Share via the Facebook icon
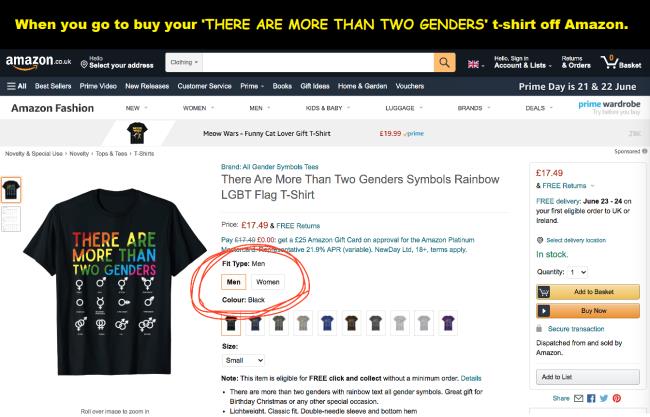Viewport: 650px width, 417px height. point(591,398)
